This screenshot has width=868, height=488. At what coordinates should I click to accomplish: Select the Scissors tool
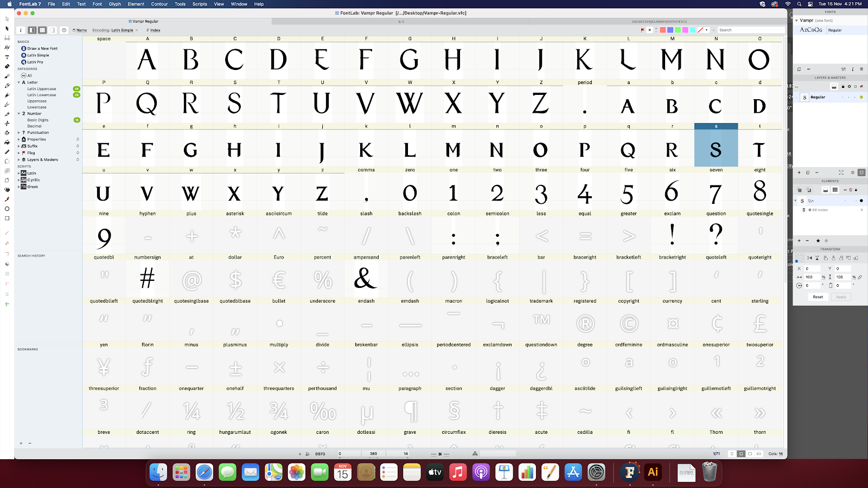(7, 123)
